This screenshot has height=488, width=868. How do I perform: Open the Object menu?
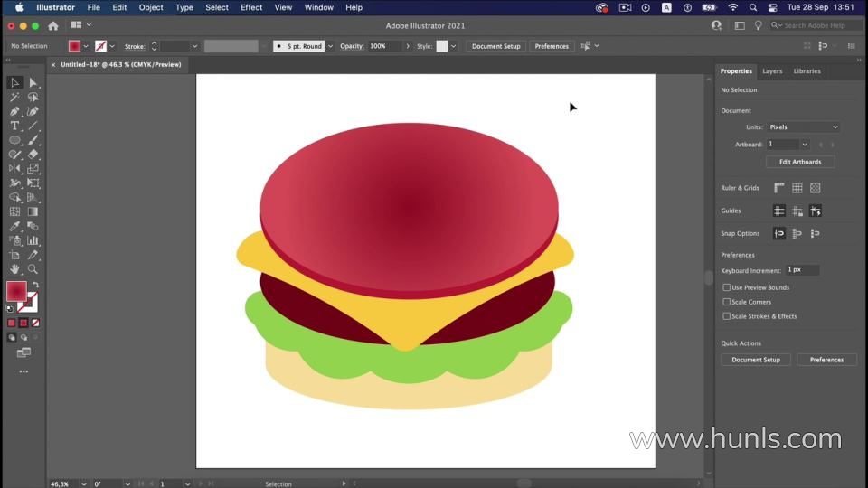(x=151, y=8)
